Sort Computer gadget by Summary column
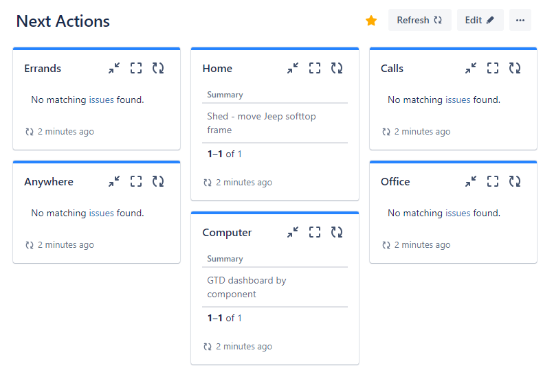The image size is (554, 392). 225,259
